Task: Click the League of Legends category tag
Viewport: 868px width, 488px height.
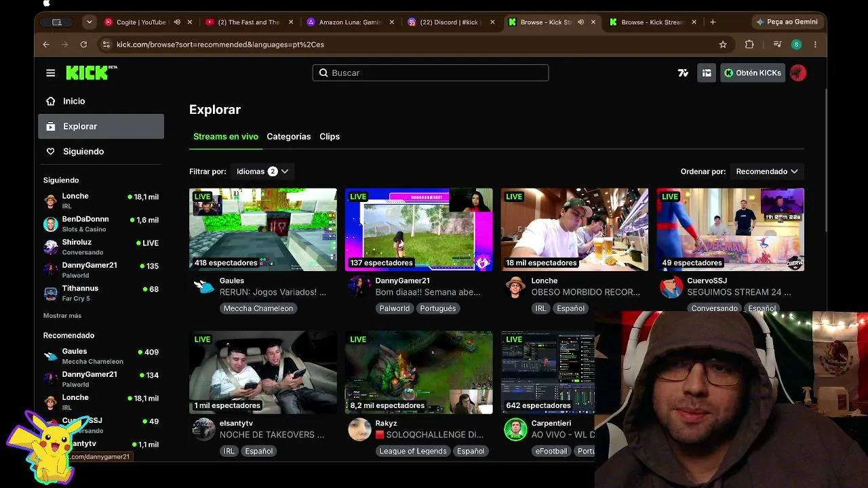Action: [x=413, y=451]
